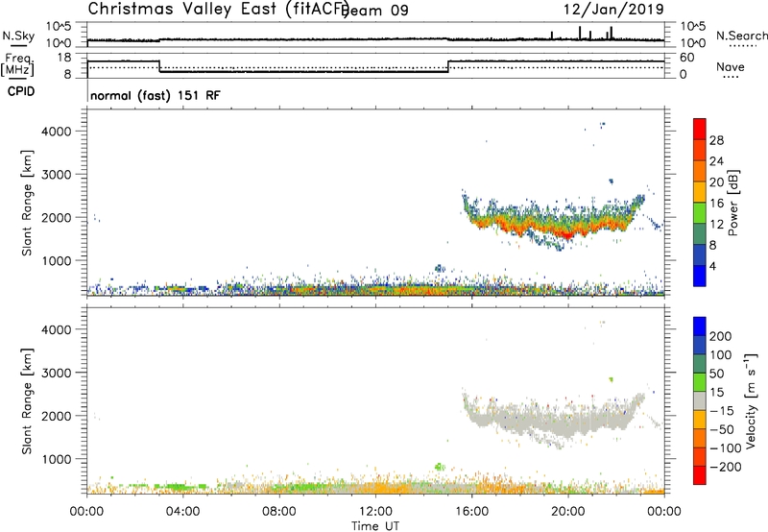
Task: Click the 'N.Sky' label
Action: [x=18, y=36]
